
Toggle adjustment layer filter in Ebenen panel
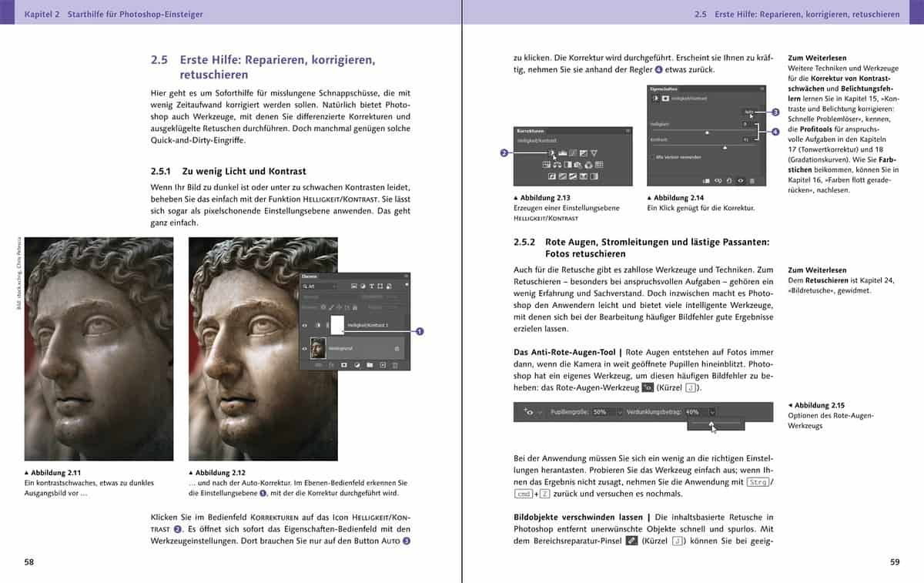[363, 286]
